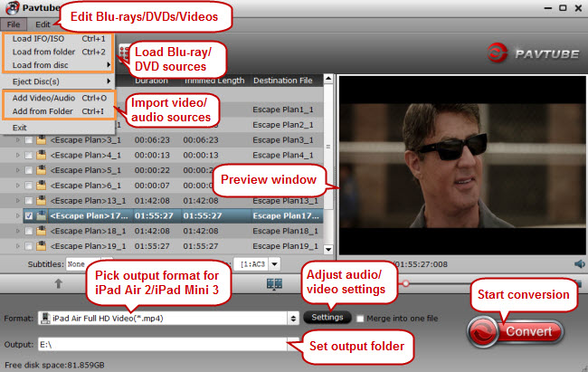The width and height of the screenshot is (588, 372).
Task: Click duration 00:06:23 of Escape Plan>3_1
Action: point(152,140)
